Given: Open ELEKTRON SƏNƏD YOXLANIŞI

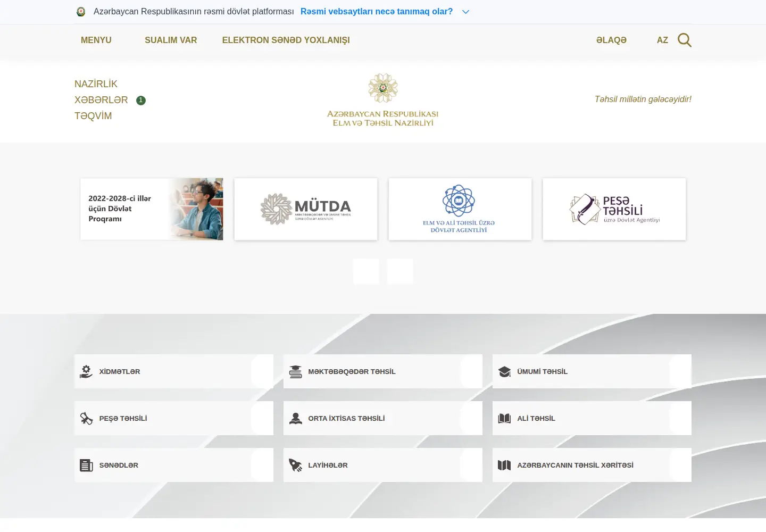Looking at the screenshot, I should click(x=286, y=40).
